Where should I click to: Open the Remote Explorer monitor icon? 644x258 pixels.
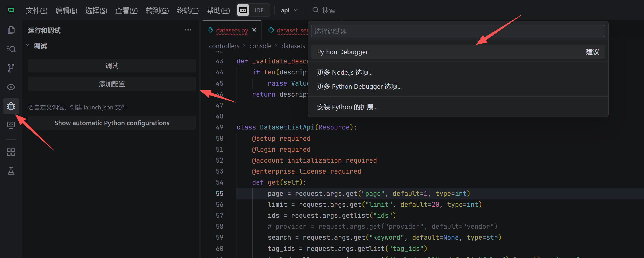click(11, 125)
